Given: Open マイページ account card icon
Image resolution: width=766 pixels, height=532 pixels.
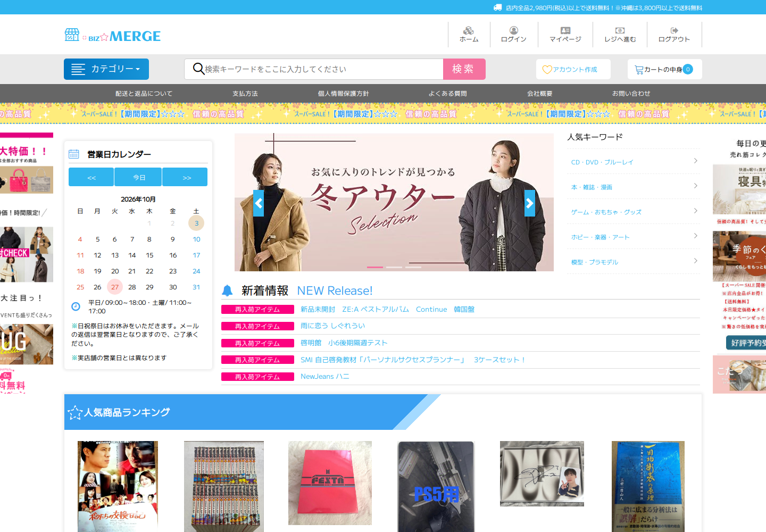Looking at the screenshot, I should [565, 30].
